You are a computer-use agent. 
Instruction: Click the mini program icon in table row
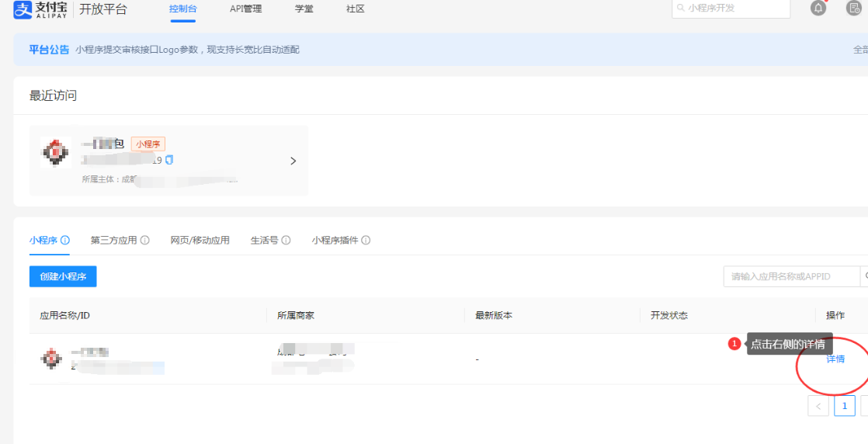(x=52, y=359)
